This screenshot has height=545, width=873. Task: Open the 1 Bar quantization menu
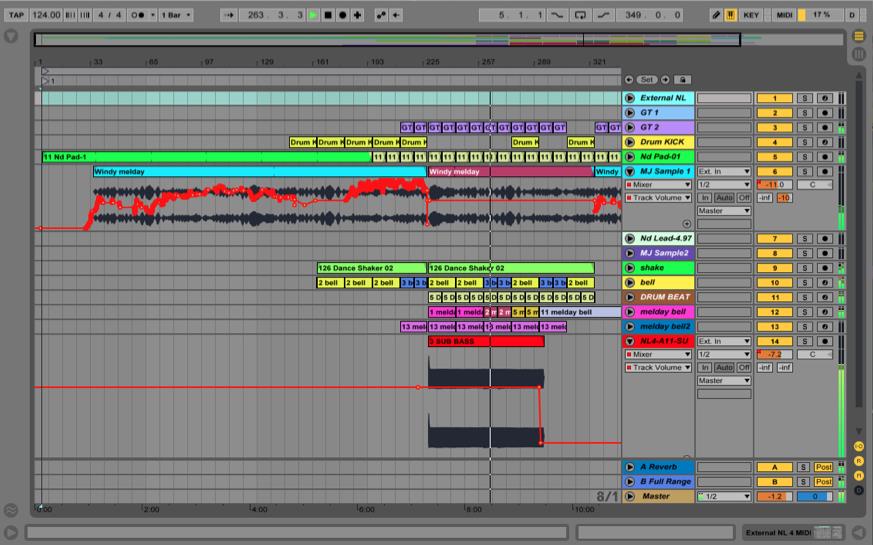point(176,15)
